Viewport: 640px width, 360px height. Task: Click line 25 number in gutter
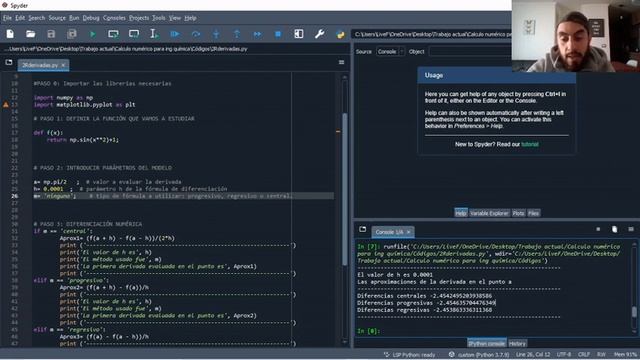15,189
